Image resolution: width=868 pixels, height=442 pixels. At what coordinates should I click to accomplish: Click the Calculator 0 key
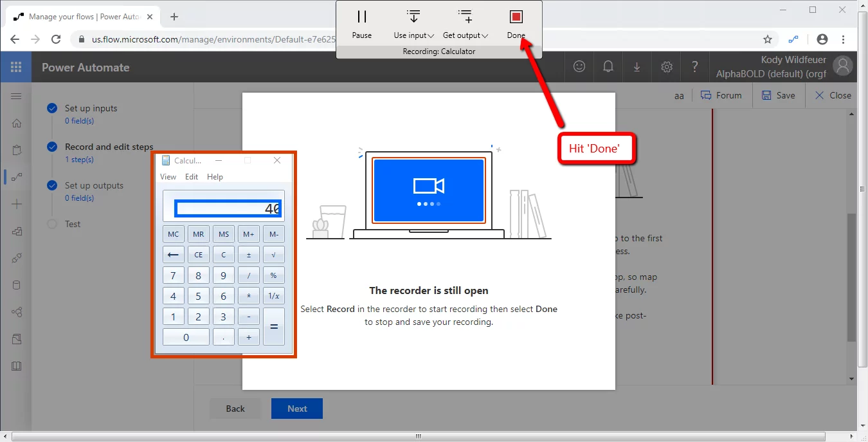pyautogui.click(x=186, y=336)
